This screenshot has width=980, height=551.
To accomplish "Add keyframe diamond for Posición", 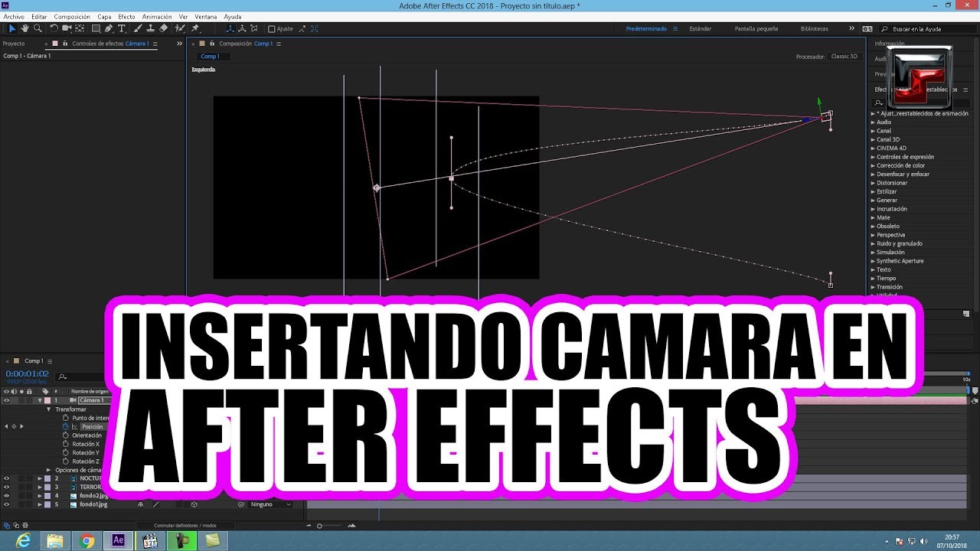I will click(14, 426).
